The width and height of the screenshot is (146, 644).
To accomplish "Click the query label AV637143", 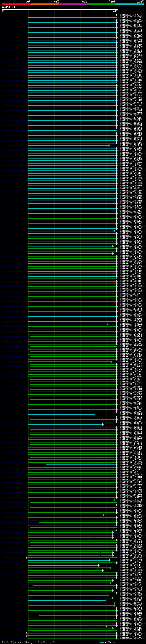I will click(x=8, y=7).
